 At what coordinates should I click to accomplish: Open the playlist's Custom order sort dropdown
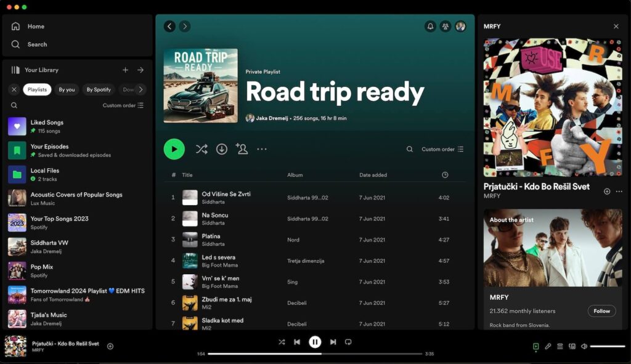(442, 149)
